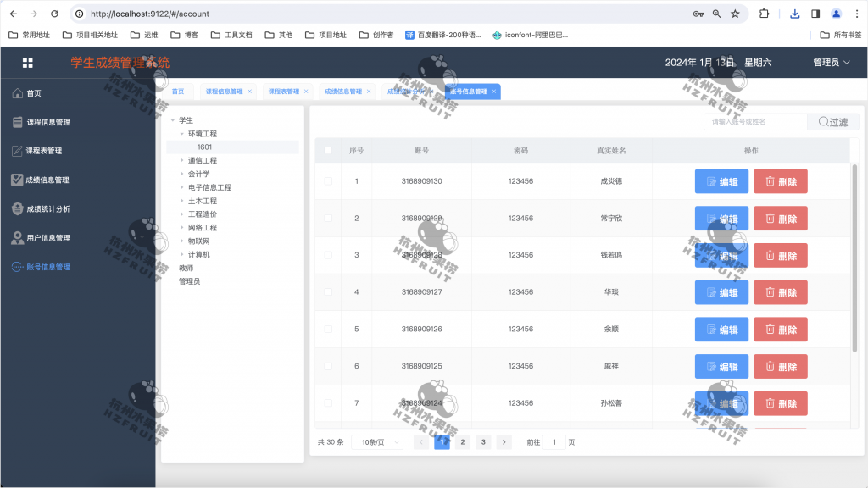Open the 首页 home icon in sidebar
The height and width of the screenshot is (488, 868).
[17, 92]
